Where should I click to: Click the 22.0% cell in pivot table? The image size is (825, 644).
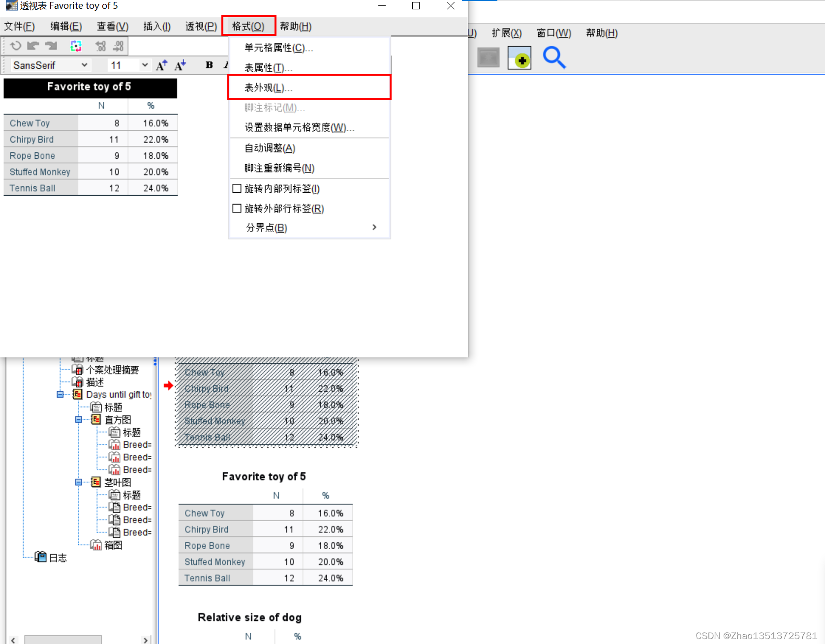tap(156, 140)
